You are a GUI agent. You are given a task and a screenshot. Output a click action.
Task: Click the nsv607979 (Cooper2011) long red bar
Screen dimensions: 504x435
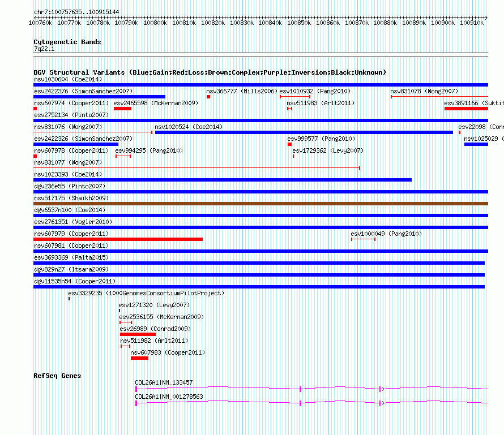pyautogui.click(x=118, y=239)
